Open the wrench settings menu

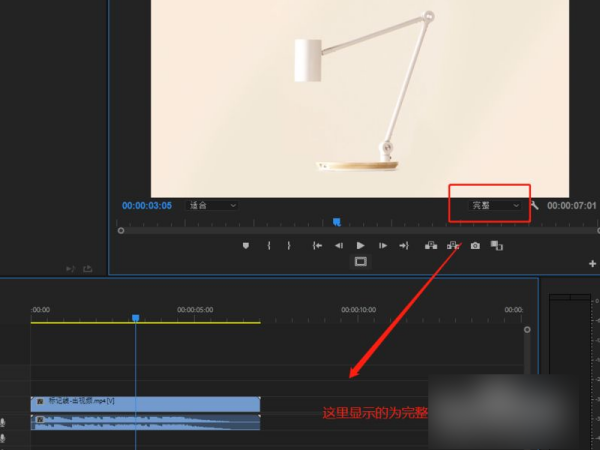pos(535,205)
